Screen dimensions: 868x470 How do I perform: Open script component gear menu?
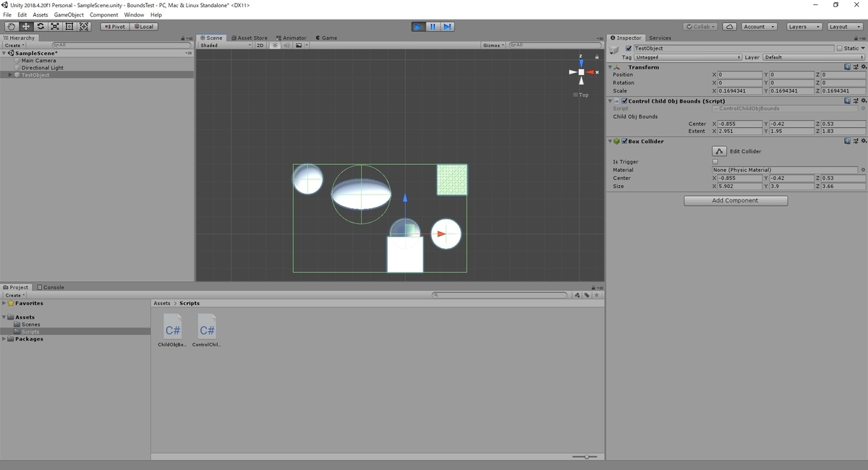863,101
